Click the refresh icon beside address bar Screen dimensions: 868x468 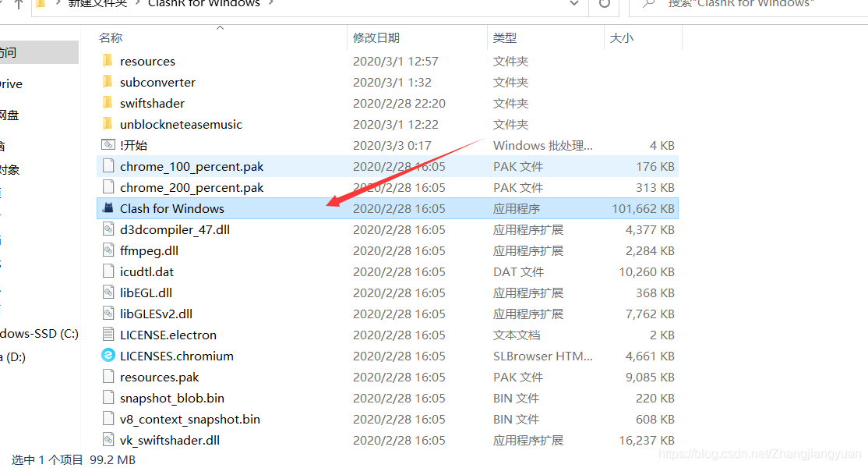point(605,3)
